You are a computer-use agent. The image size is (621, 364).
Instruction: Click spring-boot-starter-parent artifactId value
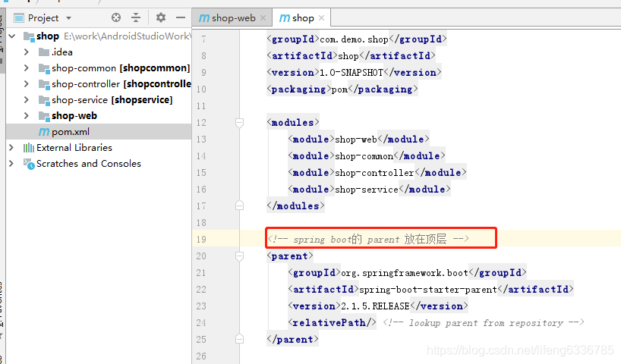pyautogui.click(x=428, y=290)
